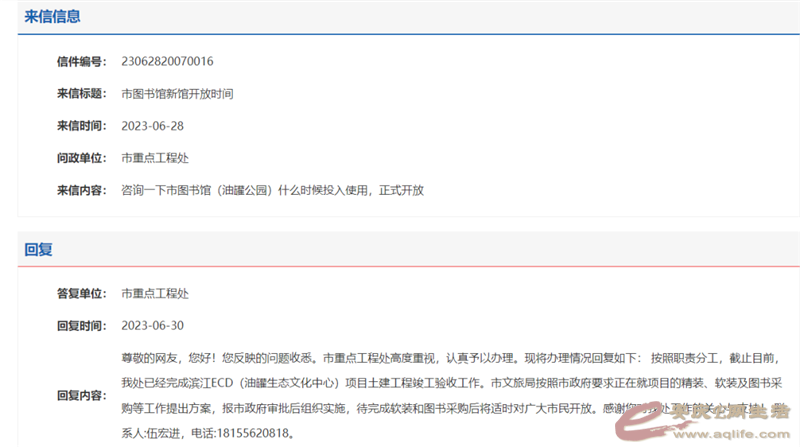Click the 来信内容 field label
Viewport: 800px width, 447px height.
(x=80, y=190)
